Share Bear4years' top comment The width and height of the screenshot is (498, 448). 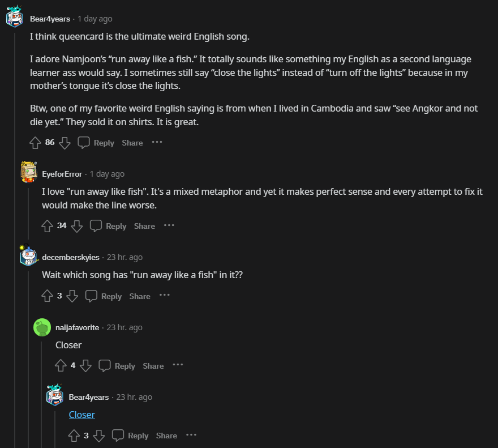(132, 143)
